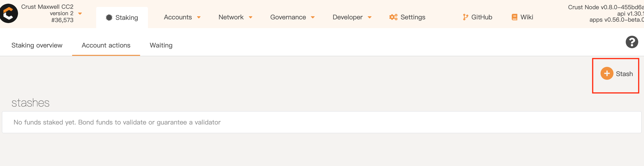Click the Settings cogs icon
The image size is (644, 166).
coord(393,17)
